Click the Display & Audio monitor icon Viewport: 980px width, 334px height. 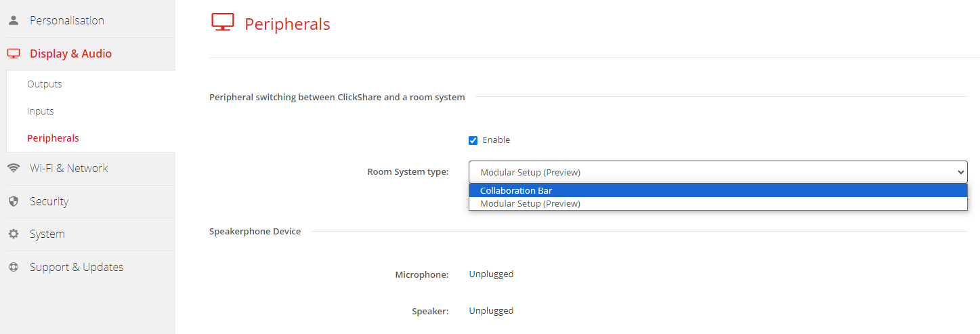[14, 54]
